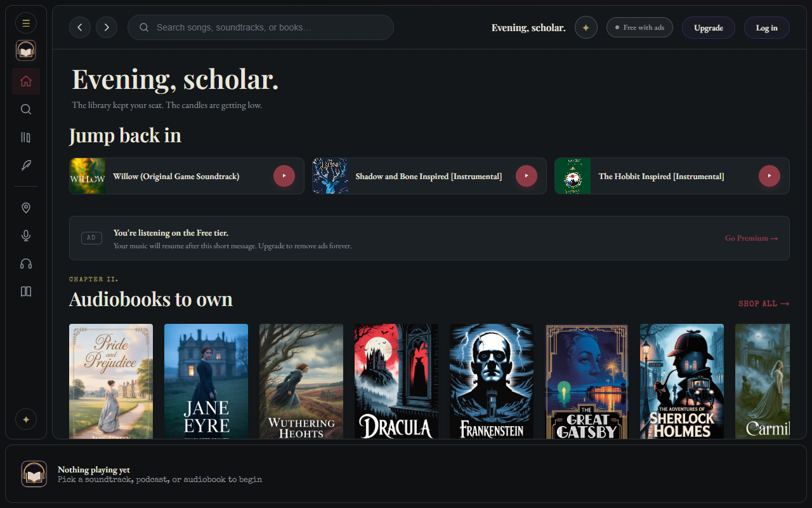812x508 pixels.
Task: Click the large 'Evening, scholar.' page heading
Action: pos(176,79)
